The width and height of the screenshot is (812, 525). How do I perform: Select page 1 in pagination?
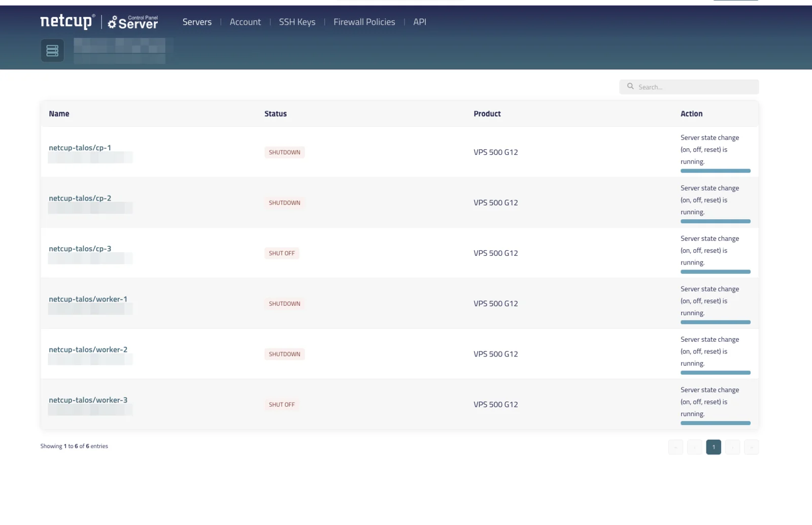[x=713, y=447]
